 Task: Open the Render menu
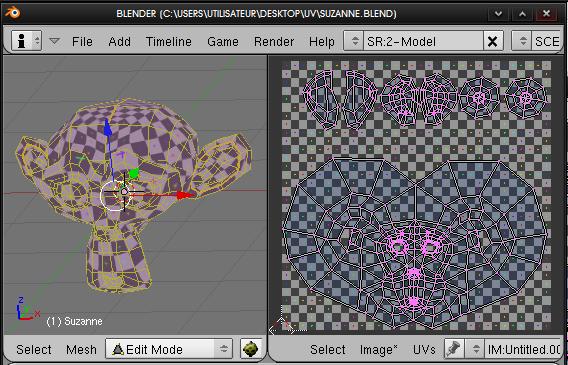tap(274, 42)
